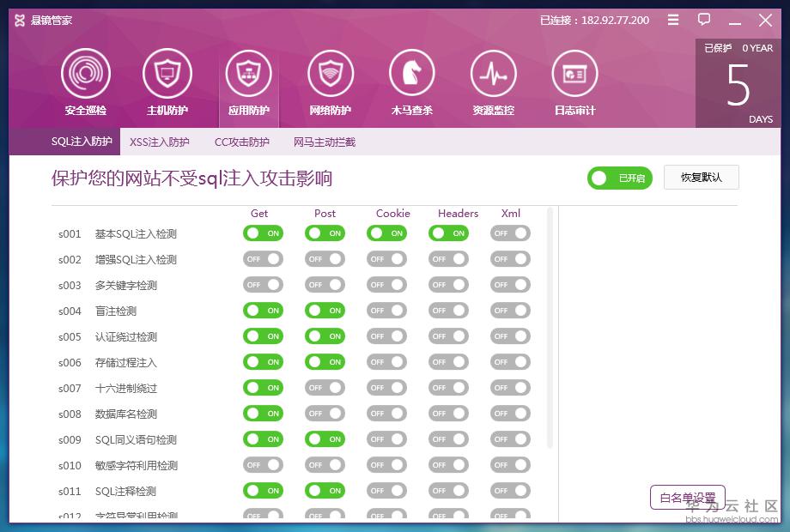Viewport: 790px width, 532px height.
Task: Enable s007 Post toggle
Action: coord(325,388)
